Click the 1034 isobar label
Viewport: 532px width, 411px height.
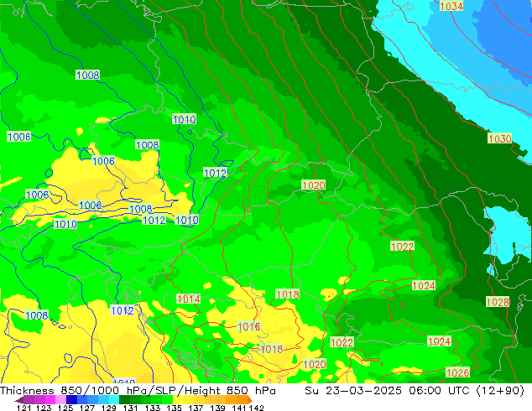[451, 6]
